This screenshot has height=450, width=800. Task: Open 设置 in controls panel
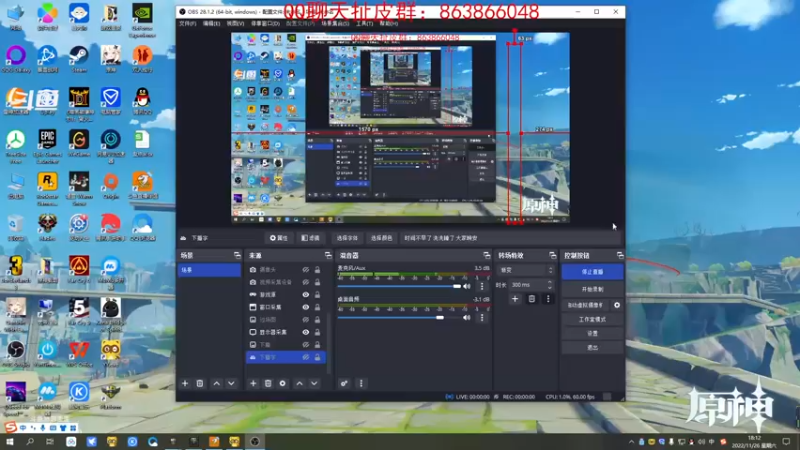pyautogui.click(x=592, y=333)
